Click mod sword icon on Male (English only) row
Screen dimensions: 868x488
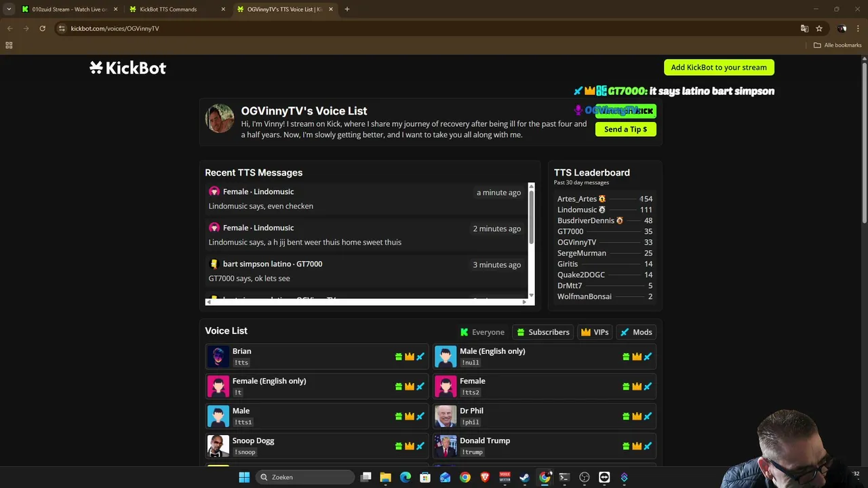coord(648,357)
